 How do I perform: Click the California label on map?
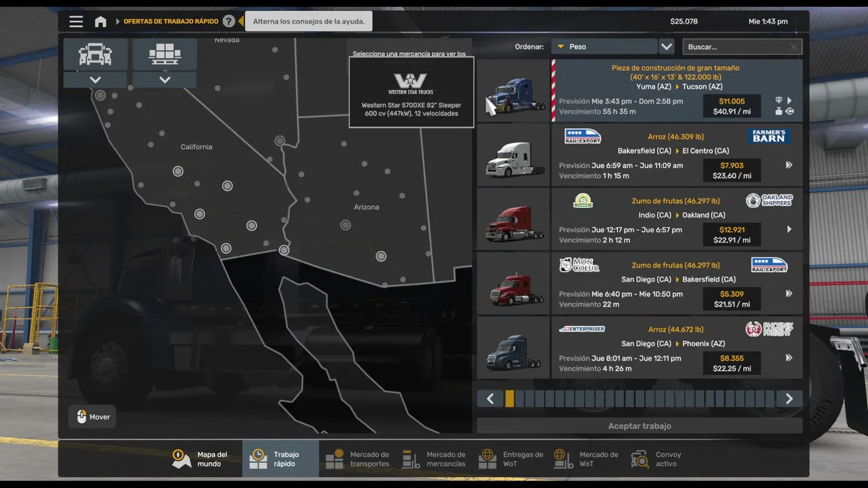[x=197, y=147]
